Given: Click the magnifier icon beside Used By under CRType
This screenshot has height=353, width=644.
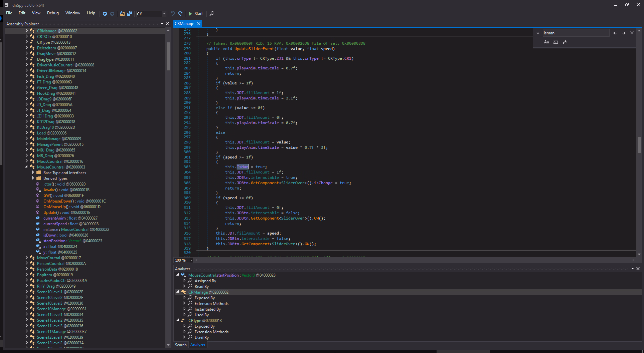Looking at the screenshot, I should pos(190,337).
